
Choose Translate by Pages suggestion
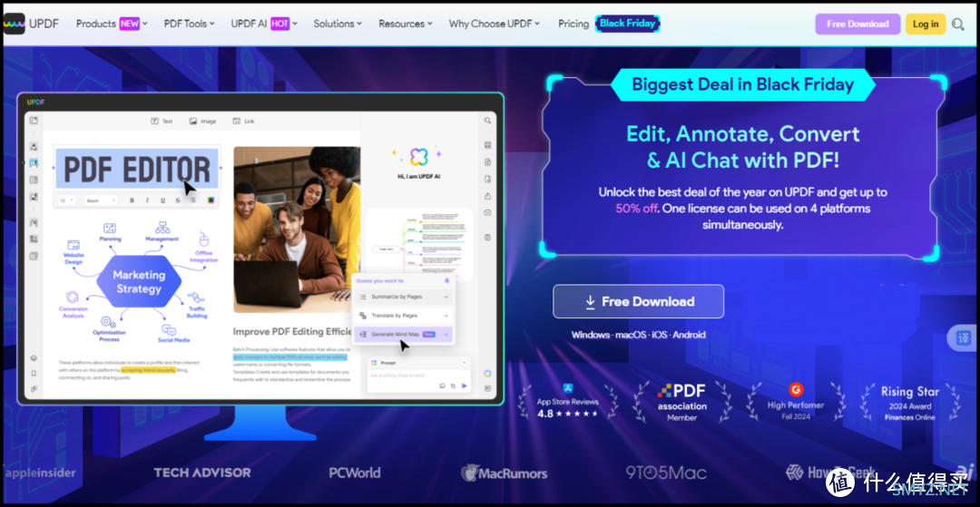point(404,316)
